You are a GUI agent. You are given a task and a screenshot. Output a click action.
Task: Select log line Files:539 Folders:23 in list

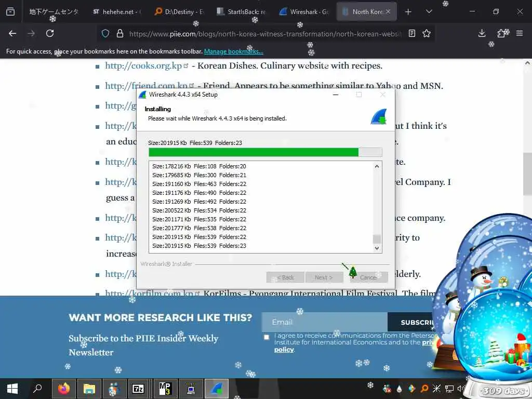pos(199,246)
